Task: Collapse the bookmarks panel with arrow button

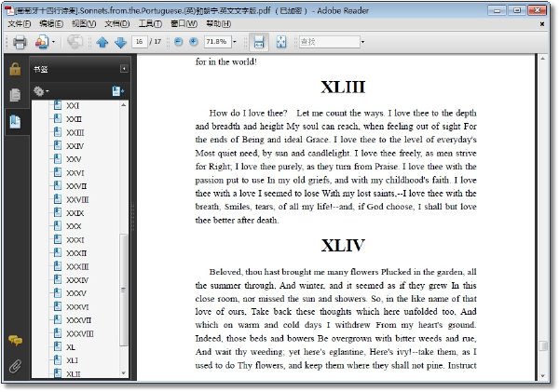Action: click(x=124, y=68)
